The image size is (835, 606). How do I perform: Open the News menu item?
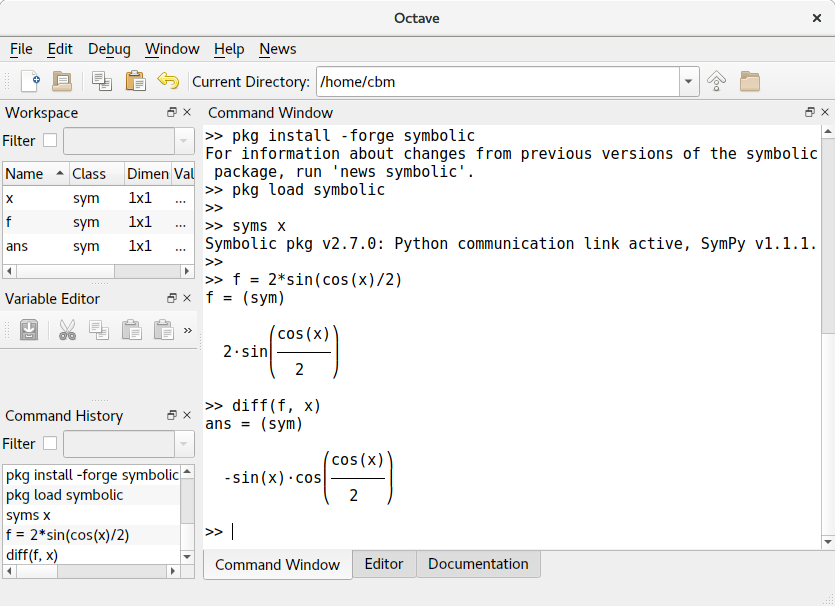277,49
